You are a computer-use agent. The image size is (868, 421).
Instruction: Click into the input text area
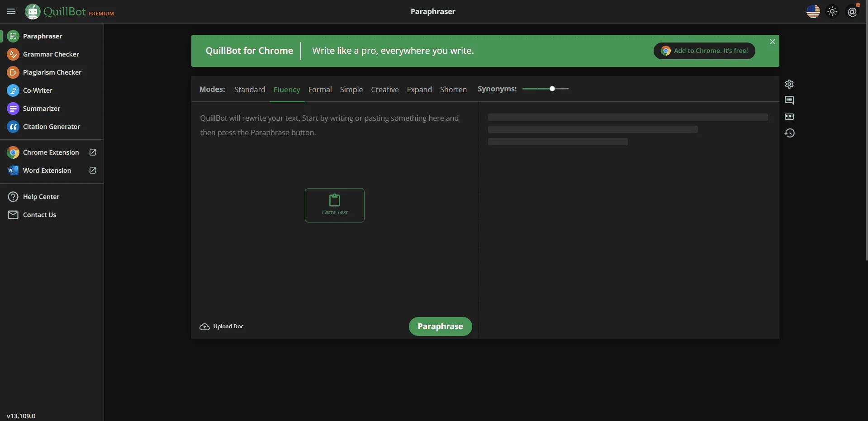(335, 208)
